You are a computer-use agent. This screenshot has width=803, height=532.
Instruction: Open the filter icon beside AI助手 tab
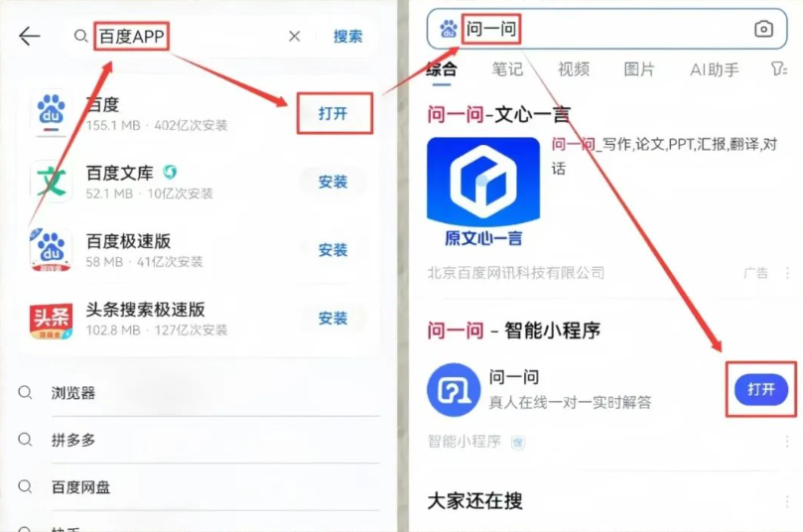click(x=778, y=69)
